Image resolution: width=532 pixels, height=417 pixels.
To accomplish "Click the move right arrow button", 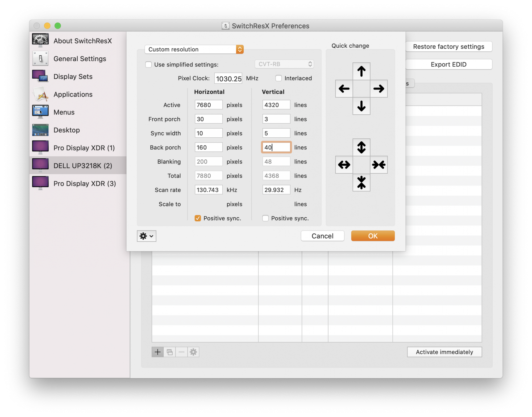I will (379, 89).
